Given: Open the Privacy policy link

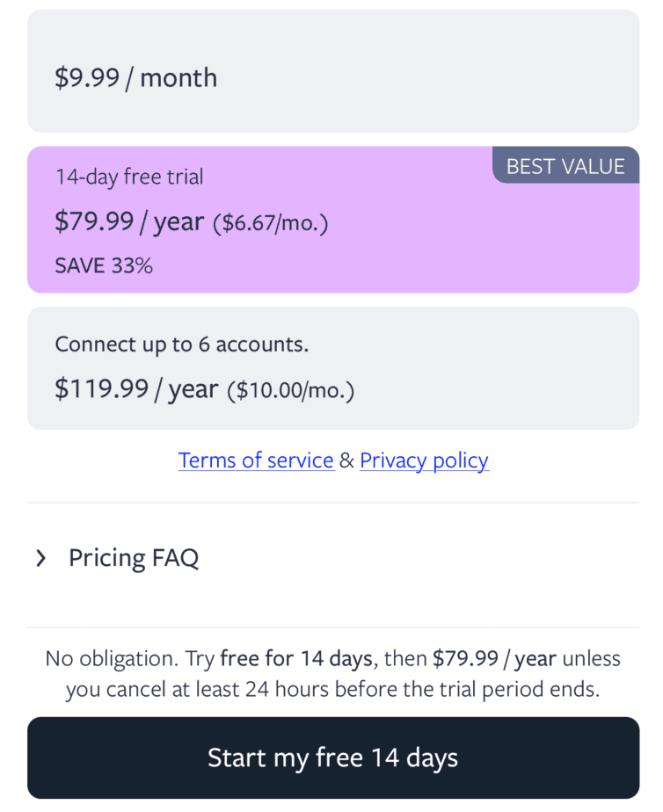Looking at the screenshot, I should 424,460.
